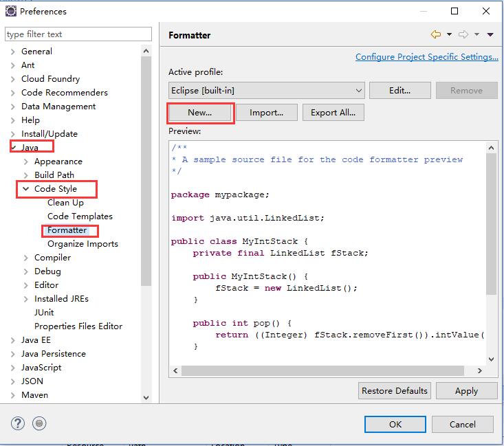Click tree scrollbar up arrow
Screen dimensions: 504x446
pyautogui.click(x=146, y=51)
